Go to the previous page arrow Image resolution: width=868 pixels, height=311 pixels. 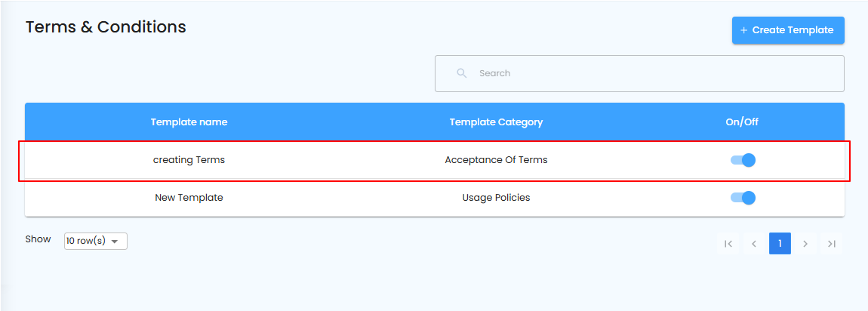754,244
